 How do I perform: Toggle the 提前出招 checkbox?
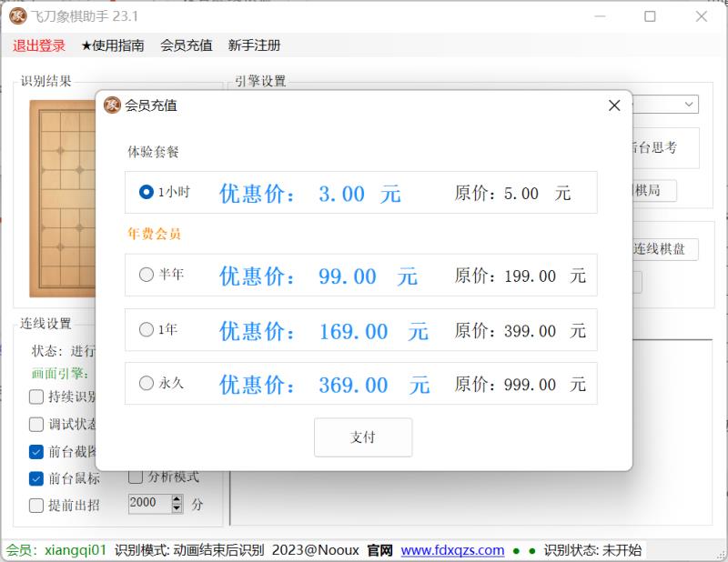(36, 505)
